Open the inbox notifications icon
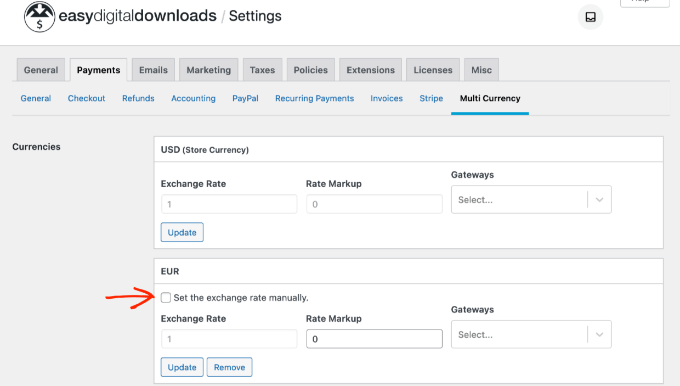This screenshot has width=680, height=386. click(590, 17)
